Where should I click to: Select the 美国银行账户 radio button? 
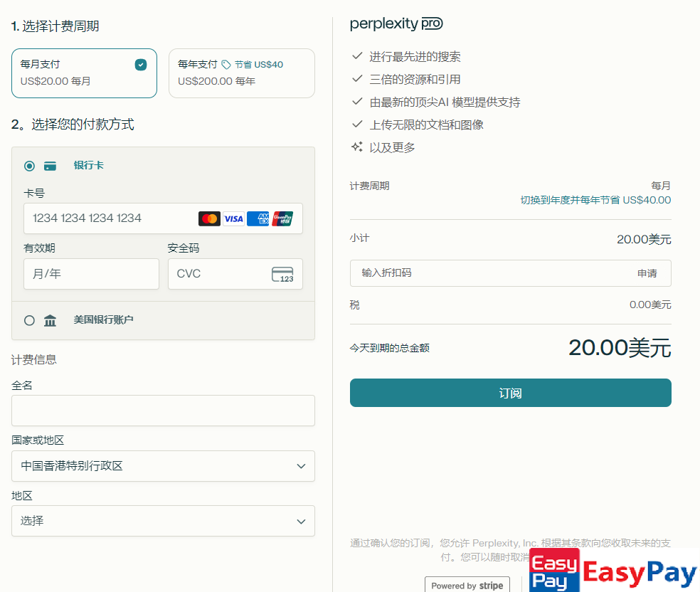pos(29,321)
